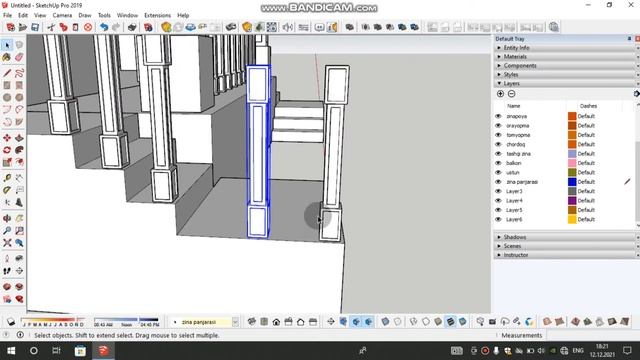640x360 pixels.
Task: Select the Walk footprints tool
Action: tap(7, 271)
